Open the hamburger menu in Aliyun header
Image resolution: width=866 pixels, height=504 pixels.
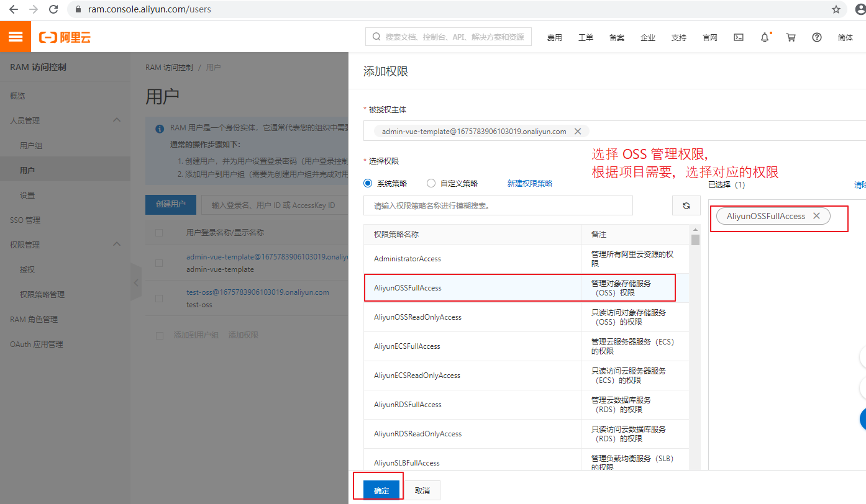16,37
